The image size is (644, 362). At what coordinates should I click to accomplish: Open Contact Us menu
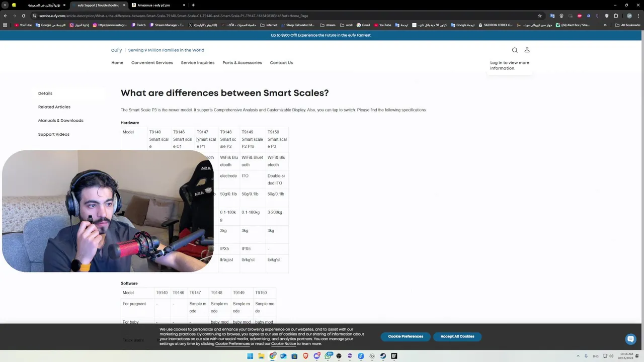click(x=281, y=63)
